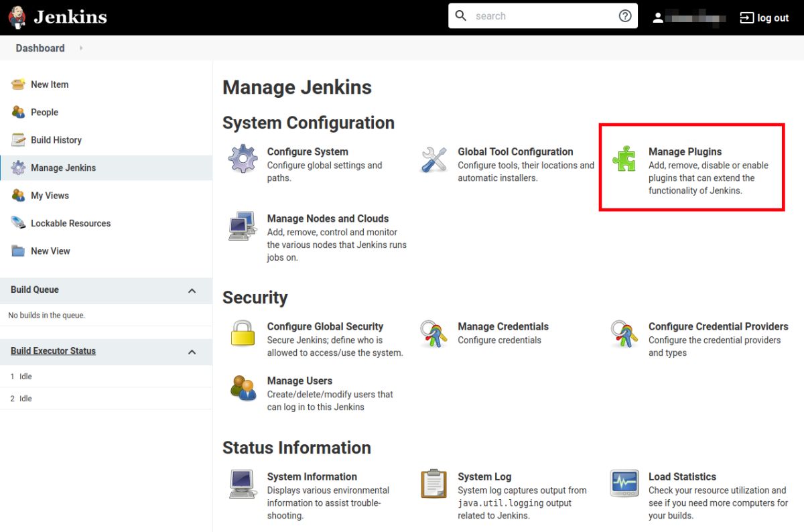The width and height of the screenshot is (804, 532).
Task: Click the Build History notepad icon
Action: [19, 140]
